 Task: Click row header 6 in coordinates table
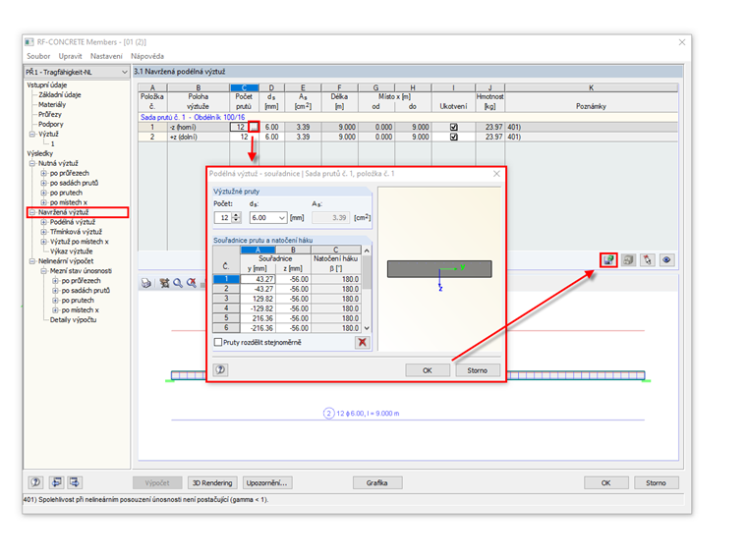[226, 327]
